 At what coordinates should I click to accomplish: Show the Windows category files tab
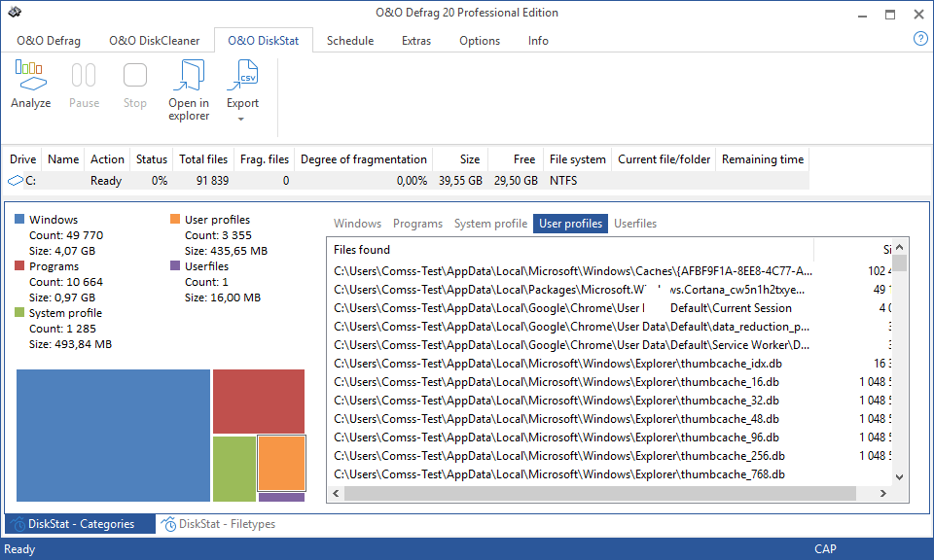point(357,224)
